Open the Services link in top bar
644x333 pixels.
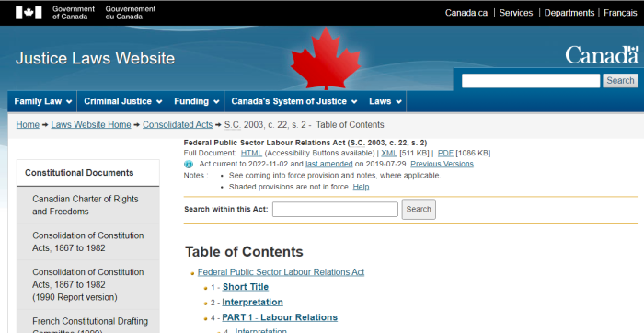[x=516, y=13]
